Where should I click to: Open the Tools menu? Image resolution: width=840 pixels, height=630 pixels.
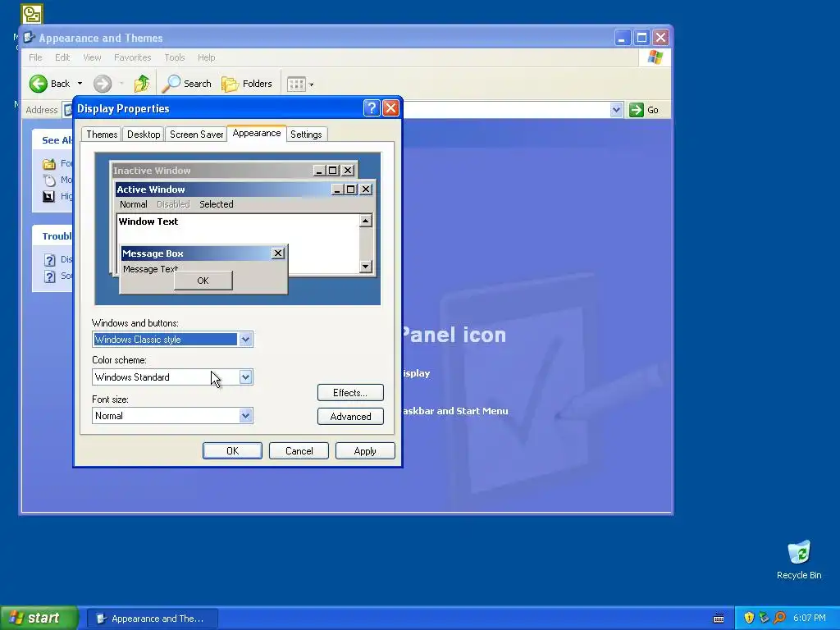click(175, 57)
